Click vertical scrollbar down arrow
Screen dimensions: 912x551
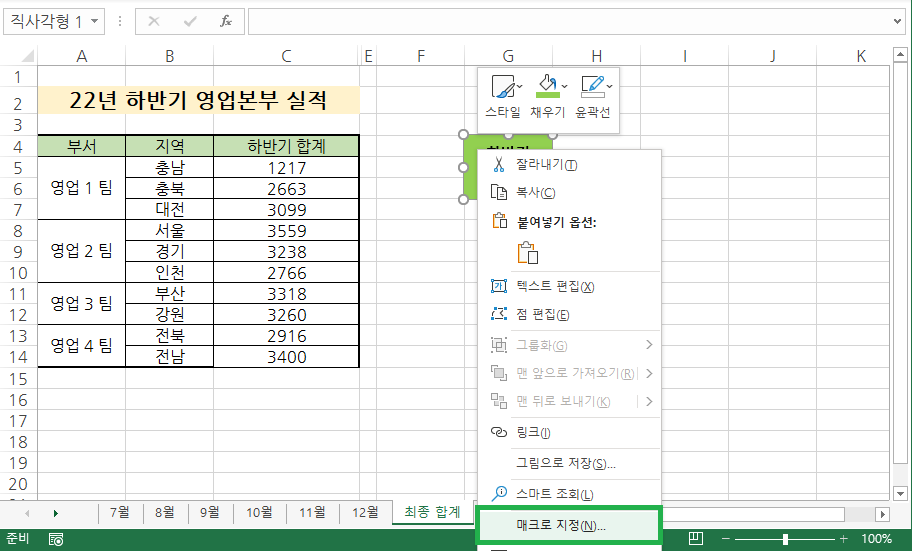(900, 493)
